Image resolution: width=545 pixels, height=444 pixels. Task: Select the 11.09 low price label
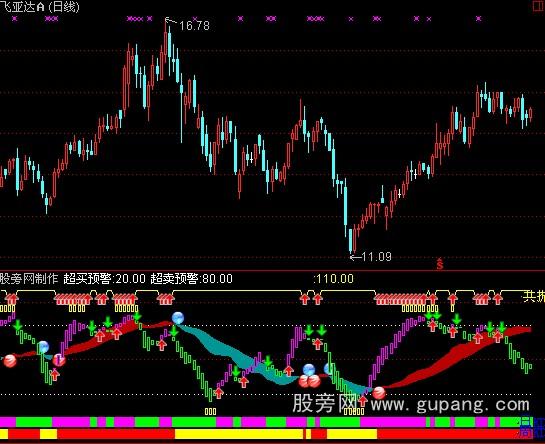pos(376,257)
